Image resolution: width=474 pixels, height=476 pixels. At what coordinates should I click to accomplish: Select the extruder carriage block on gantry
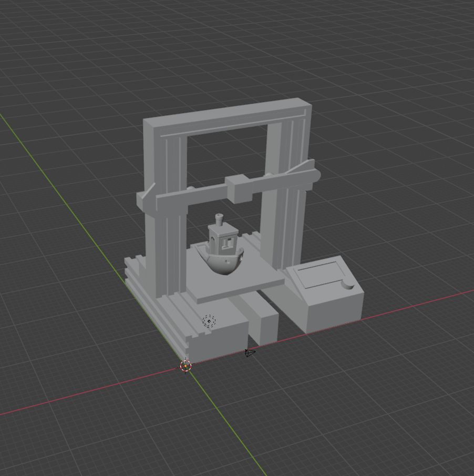(239, 189)
